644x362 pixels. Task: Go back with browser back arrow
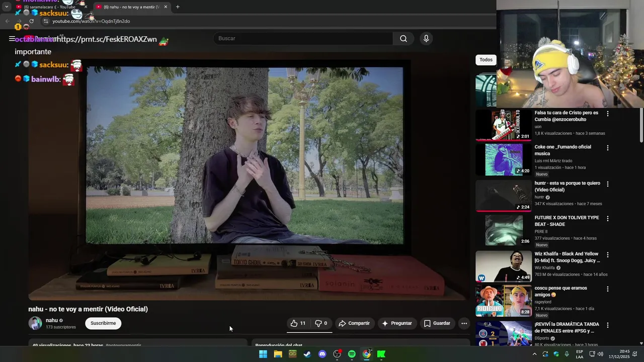pyautogui.click(x=7, y=21)
